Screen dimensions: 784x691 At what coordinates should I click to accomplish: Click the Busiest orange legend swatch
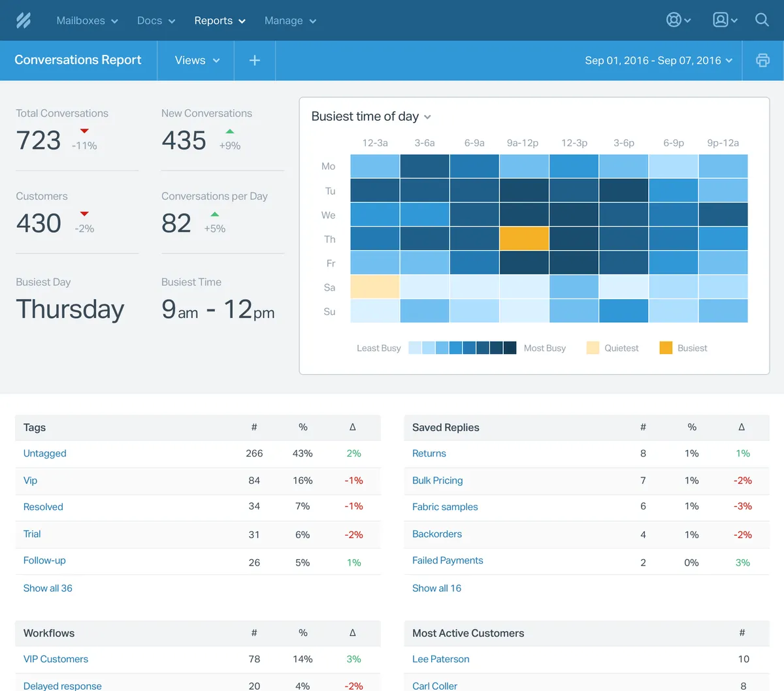coord(666,348)
